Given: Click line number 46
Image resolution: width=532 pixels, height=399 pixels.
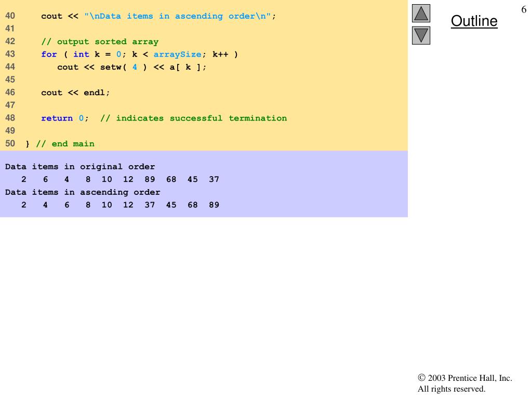Looking at the screenshot, I should [10, 92].
